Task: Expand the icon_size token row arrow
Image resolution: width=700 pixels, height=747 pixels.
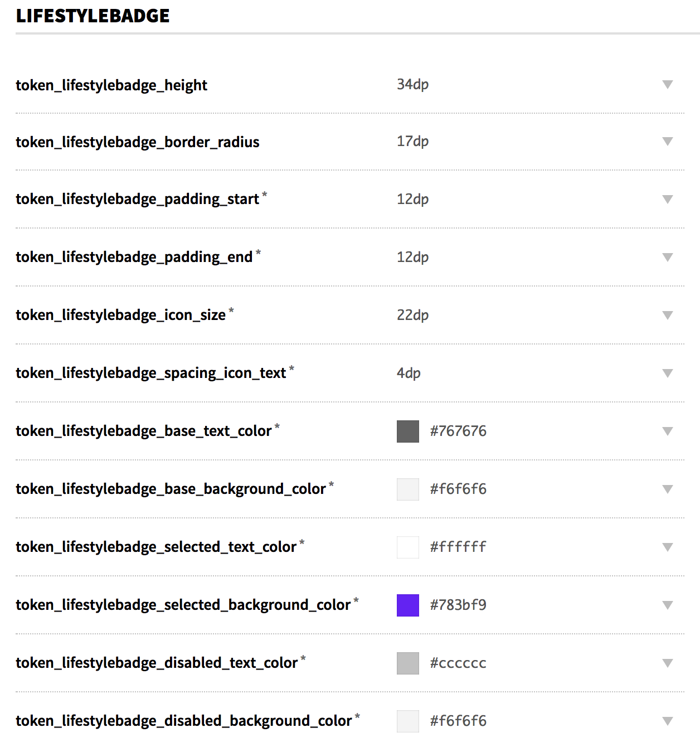Action: click(x=667, y=316)
